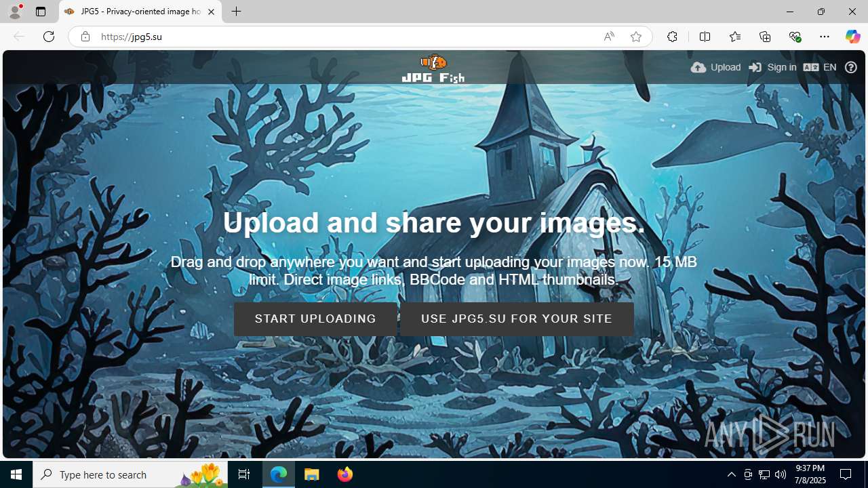Open the notification center icon
The width and height of the screenshot is (868, 488).
pyautogui.click(x=846, y=474)
